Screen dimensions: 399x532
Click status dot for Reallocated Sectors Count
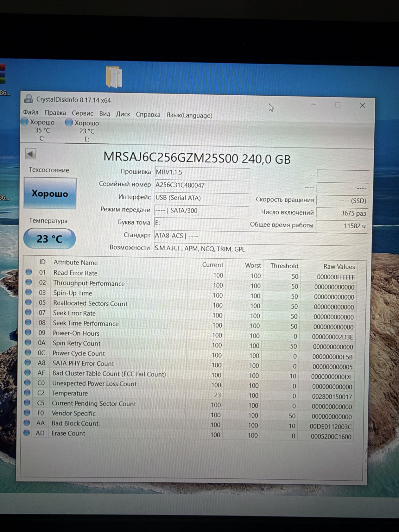[x=28, y=302]
